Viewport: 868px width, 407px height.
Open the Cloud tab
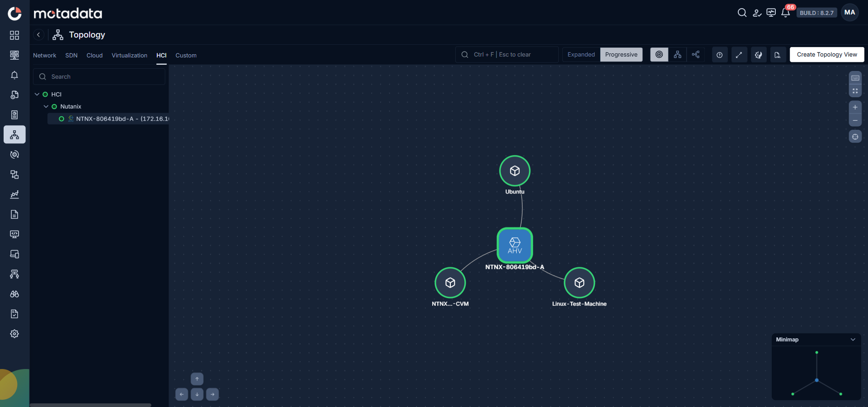tap(94, 55)
